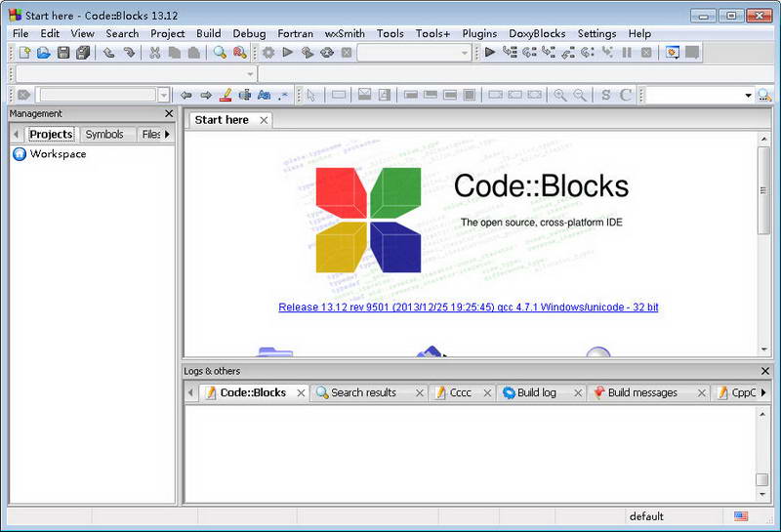The image size is (781, 532).
Task: Open the incremental search combo dropdown arrow
Action: coord(163,95)
